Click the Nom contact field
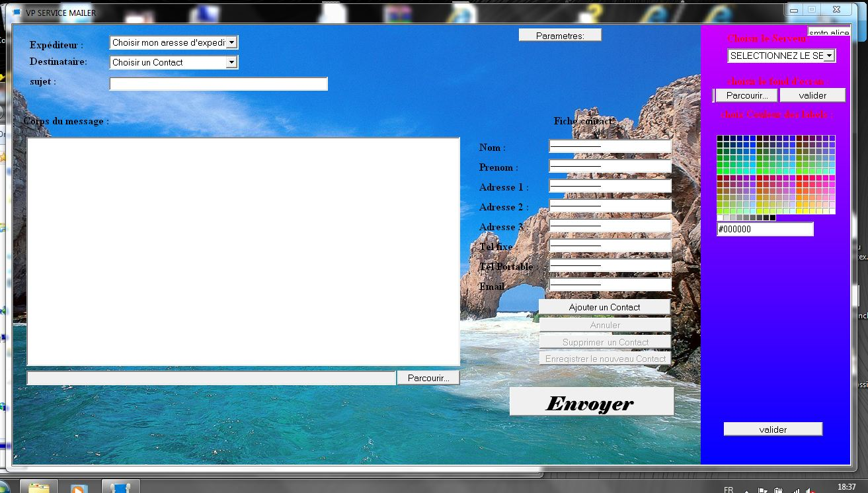Image resolution: width=868 pixels, height=493 pixels. pyautogui.click(x=610, y=147)
